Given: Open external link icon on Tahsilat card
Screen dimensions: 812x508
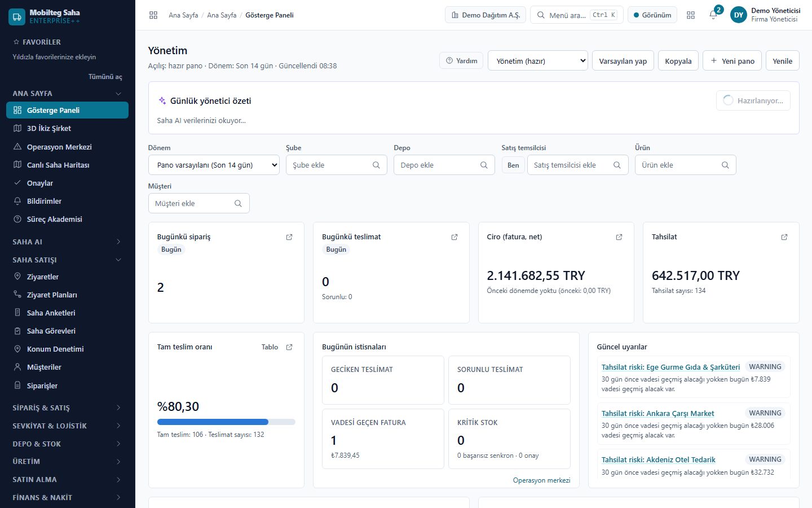Looking at the screenshot, I should click(784, 237).
